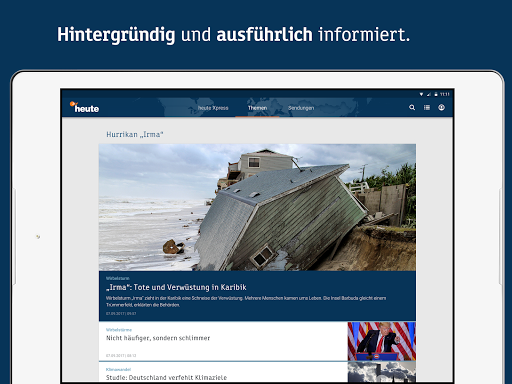Open article Studie: Deutschland verfehlt Klimaziele
512x384 pixels.
(166, 378)
